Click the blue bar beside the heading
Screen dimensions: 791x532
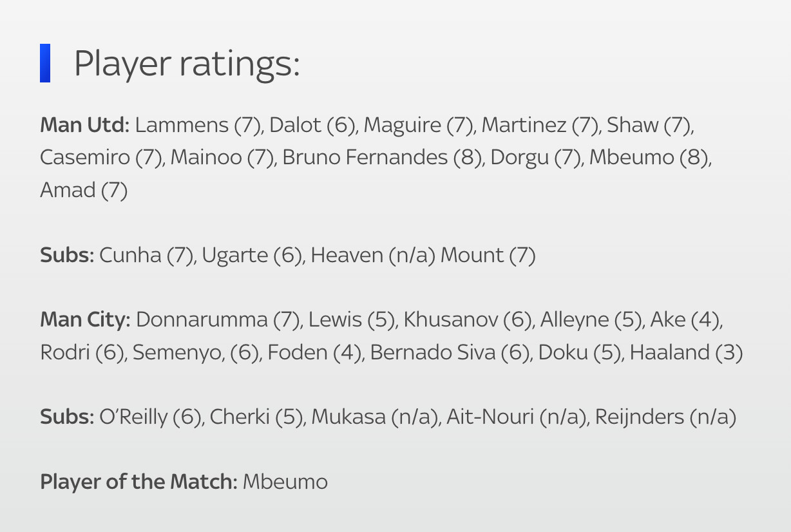[x=45, y=63]
